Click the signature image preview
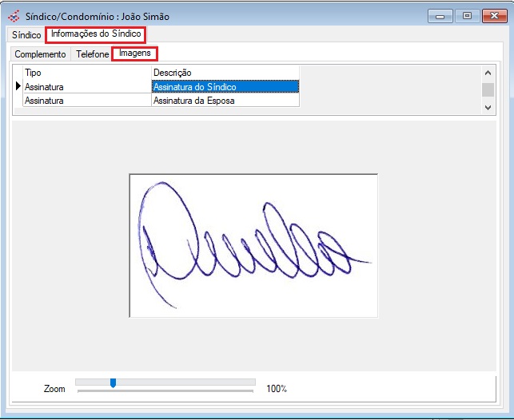This screenshot has width=514, height=420. tap(253, 245)
